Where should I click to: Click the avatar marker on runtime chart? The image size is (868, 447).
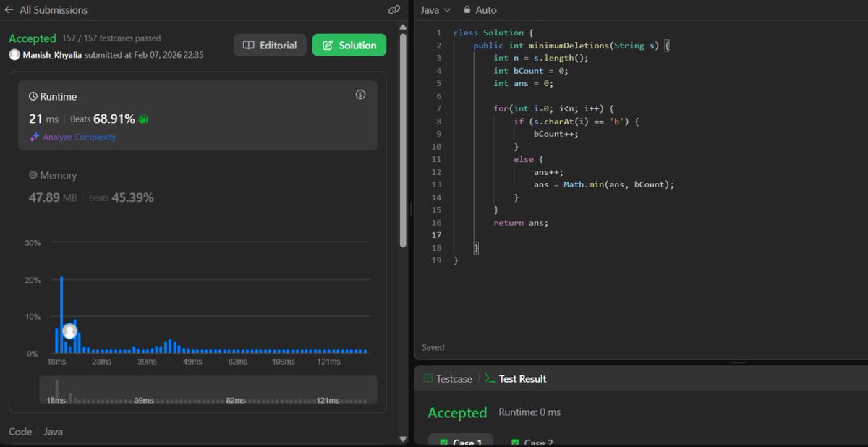[x=69, y=331]
